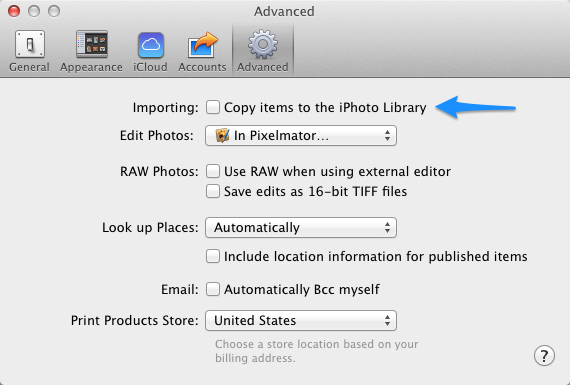Click the RAW Photos: label
The image size is (570, 385).
pyautogui.click(x=159, y=171)
